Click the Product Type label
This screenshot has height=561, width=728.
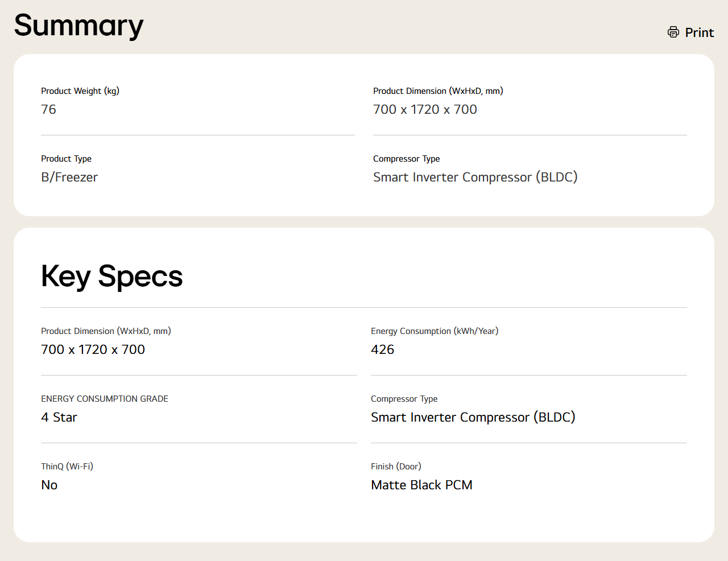coord(66,159)
